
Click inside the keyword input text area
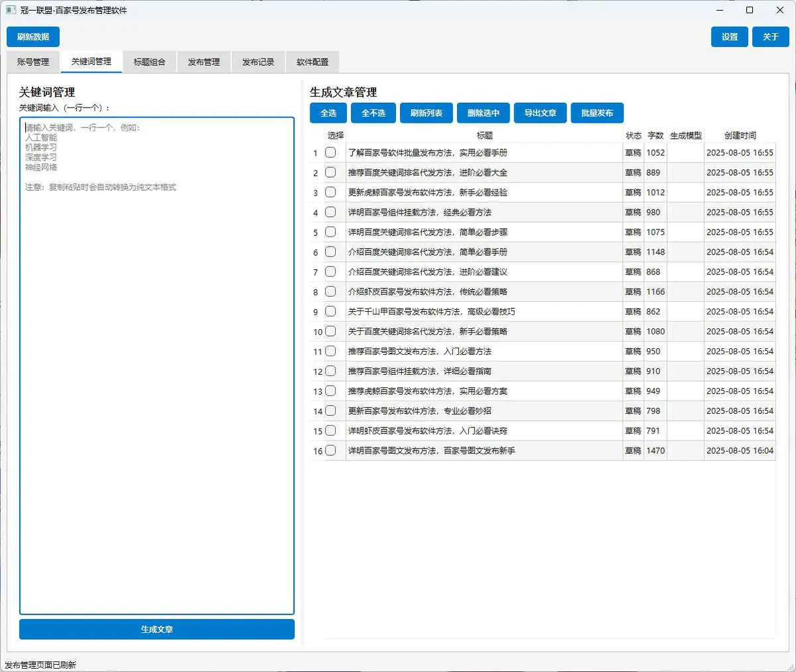[157, 365]
